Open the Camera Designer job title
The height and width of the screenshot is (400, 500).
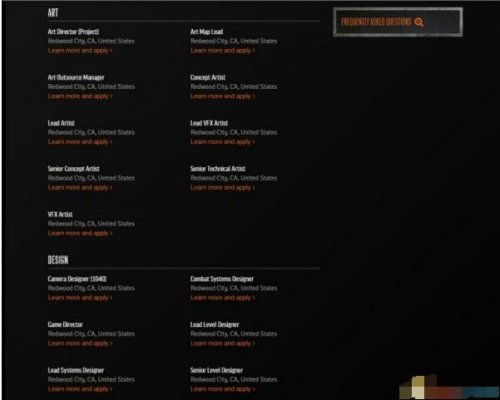[77, 279]
